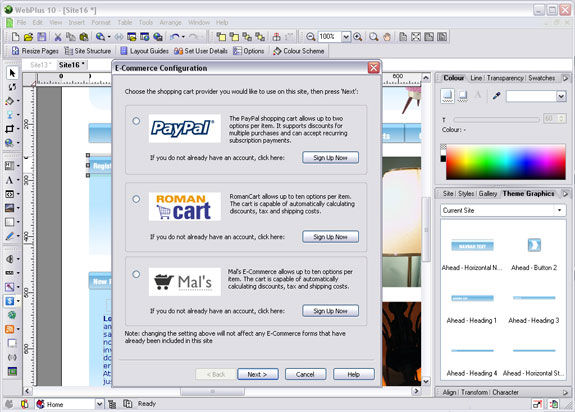Open the zoom percentage dropdown

point(346,37)
